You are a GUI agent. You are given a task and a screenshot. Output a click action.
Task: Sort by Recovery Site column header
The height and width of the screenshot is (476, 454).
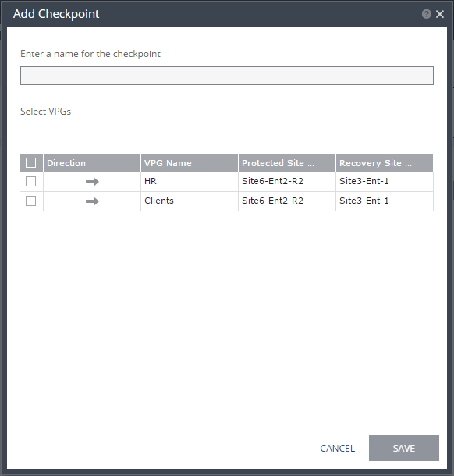pos(385,163)
